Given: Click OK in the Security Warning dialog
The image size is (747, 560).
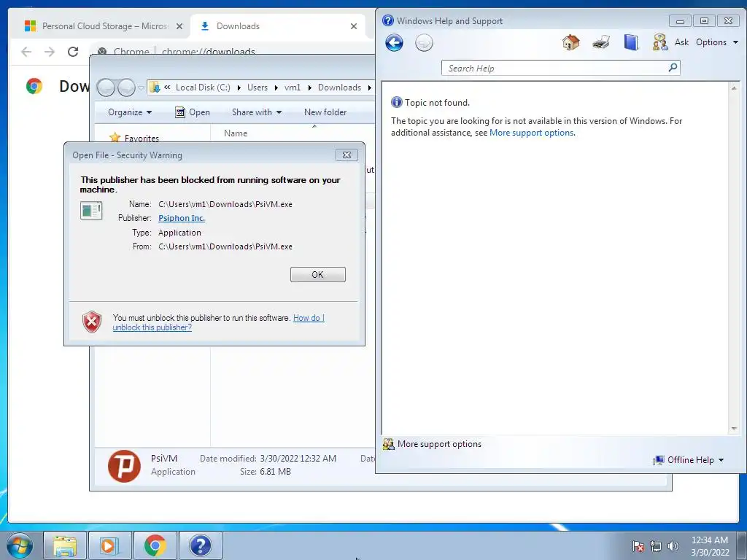Looking at the screenshot, I should [318, 275].
